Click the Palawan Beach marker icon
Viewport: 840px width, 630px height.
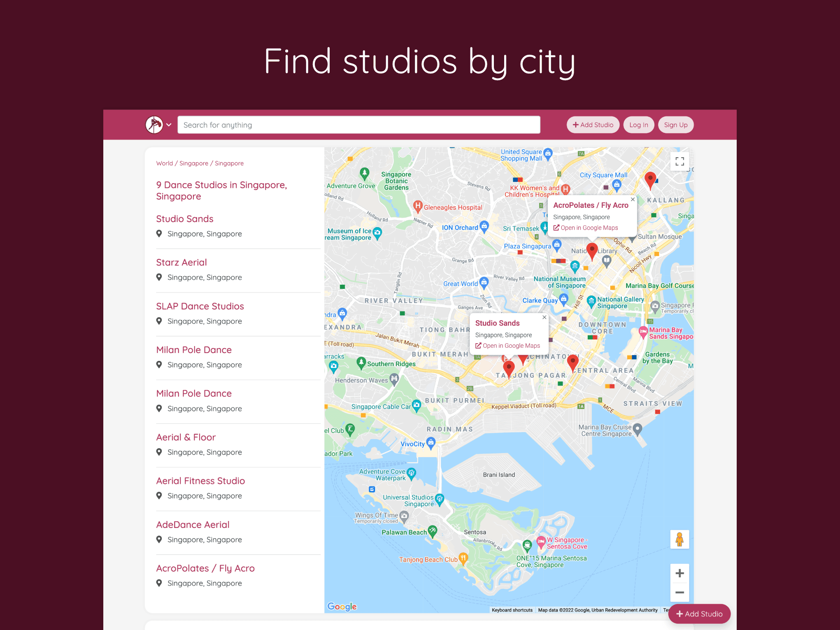(432, 531)
